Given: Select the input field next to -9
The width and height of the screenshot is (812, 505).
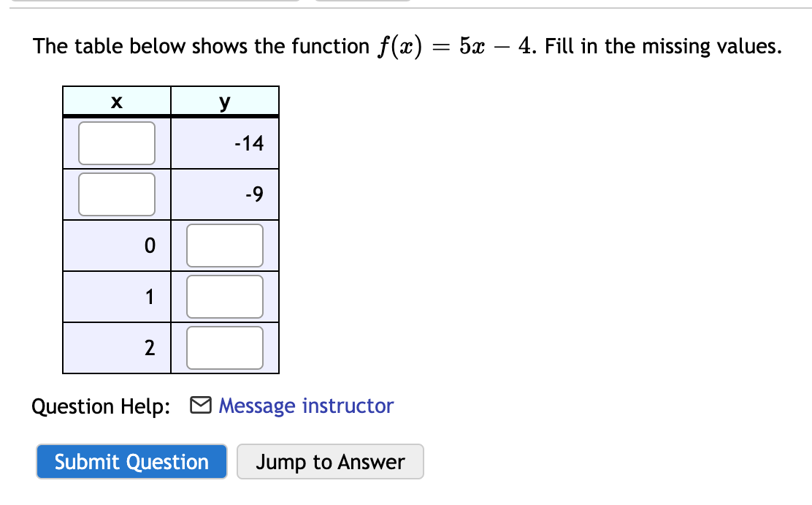Looking at the screenshot, I should (117, 194).
